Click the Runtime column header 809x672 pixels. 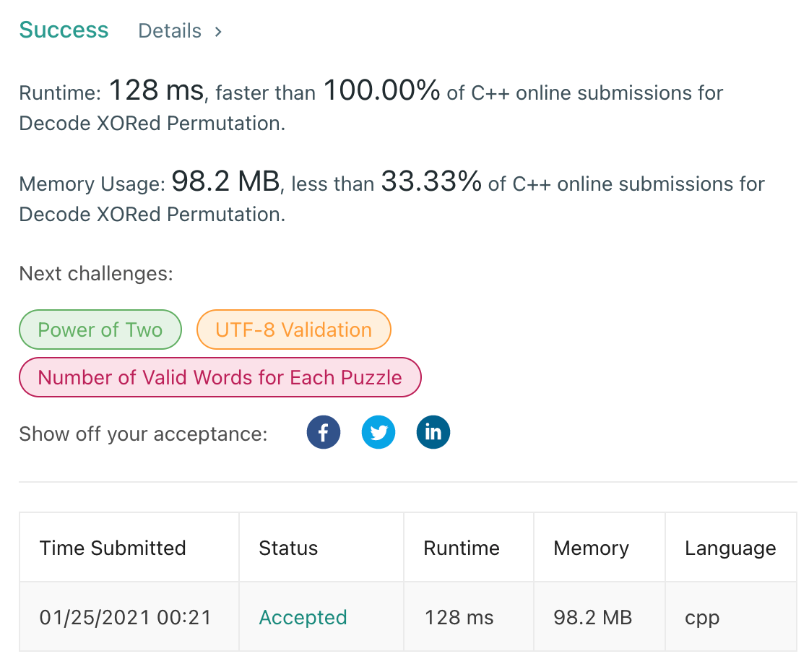click(x=462, y=548)
